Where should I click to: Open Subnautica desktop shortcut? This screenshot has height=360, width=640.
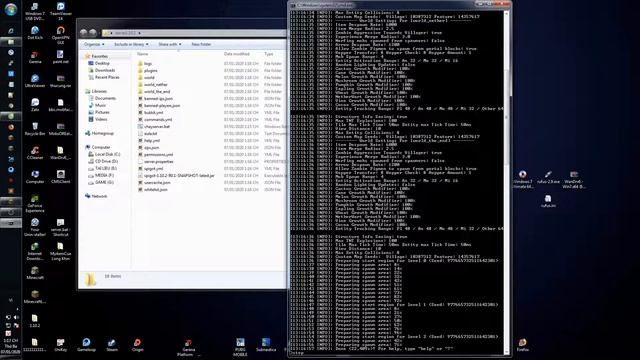click(x=266, y=345)
